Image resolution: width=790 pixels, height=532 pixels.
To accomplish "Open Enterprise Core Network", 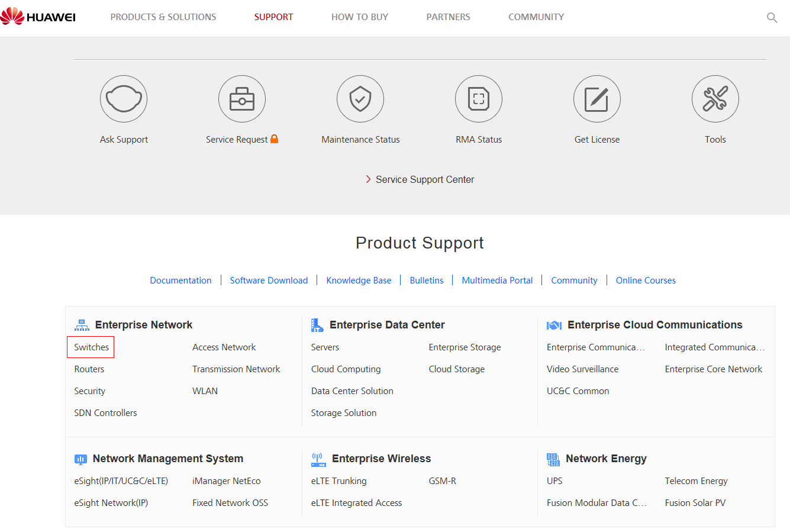I will [714, 369].
